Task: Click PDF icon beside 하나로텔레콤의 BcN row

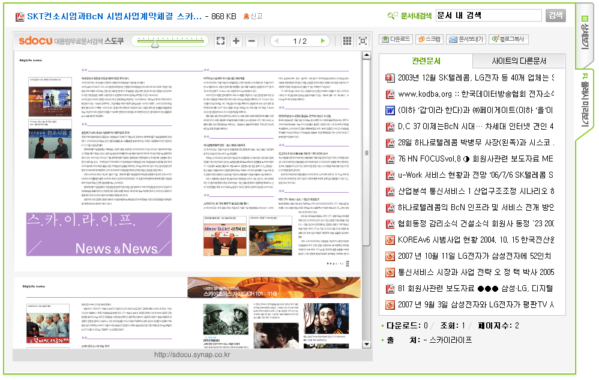Action: [x=390, y=208]
